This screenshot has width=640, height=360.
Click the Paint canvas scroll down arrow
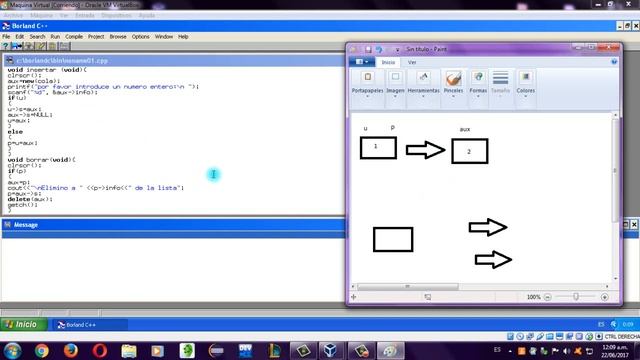click(615, 279)
